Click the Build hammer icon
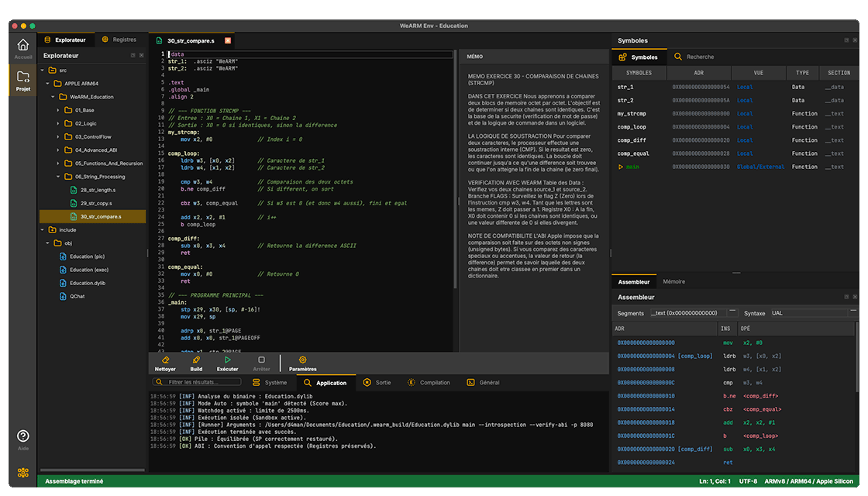868x496 pixels. click(196, 360)
